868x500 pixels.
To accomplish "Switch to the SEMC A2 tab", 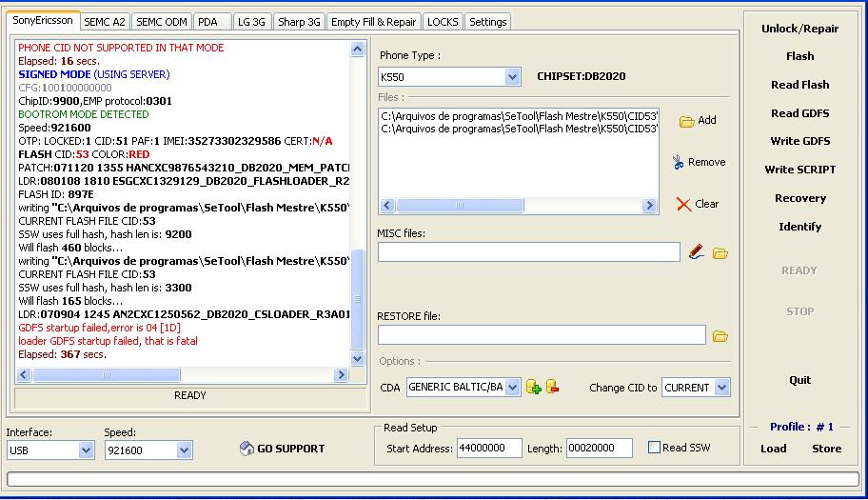I will coord(106,22).
